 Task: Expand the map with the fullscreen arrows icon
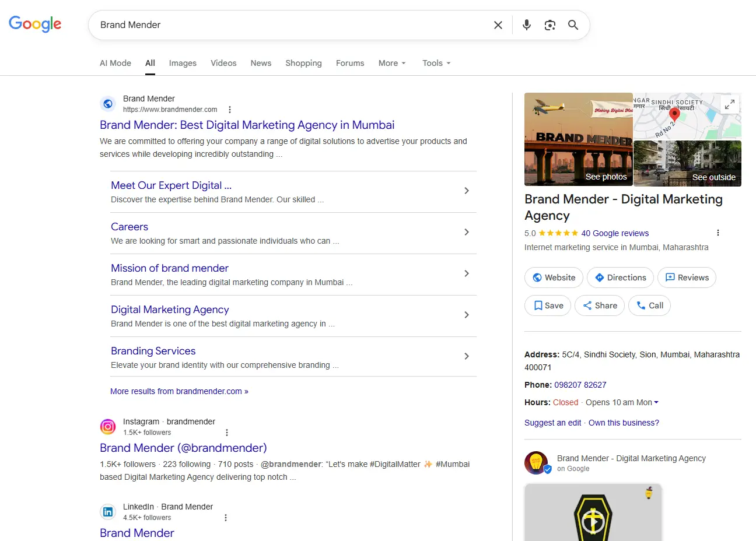729,104
